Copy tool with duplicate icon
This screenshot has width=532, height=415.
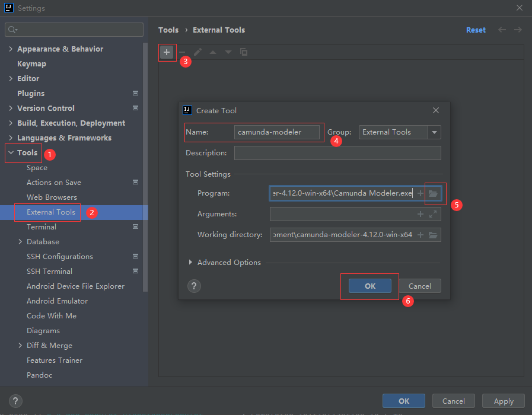coord(244,52)
